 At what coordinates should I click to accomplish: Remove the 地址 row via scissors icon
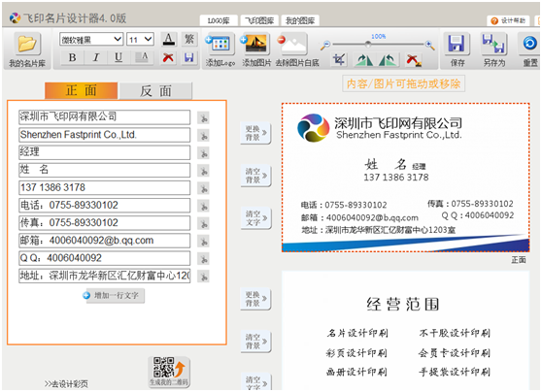(203, 277)
